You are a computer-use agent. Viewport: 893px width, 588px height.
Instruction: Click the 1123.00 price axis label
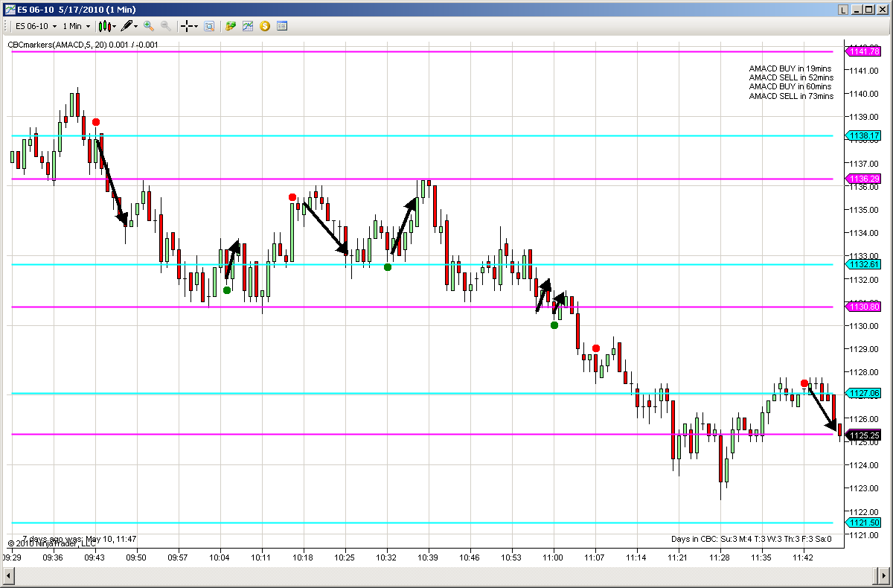pos(864,488)
